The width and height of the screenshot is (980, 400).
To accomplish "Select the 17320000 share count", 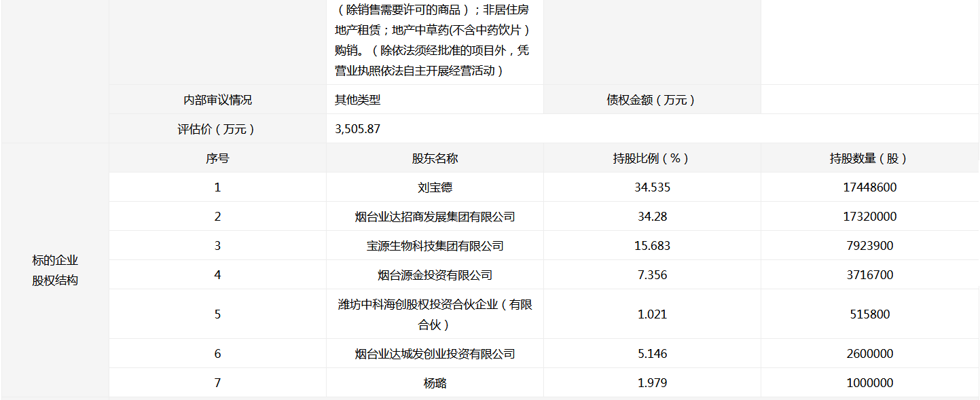I will [870, 217].
